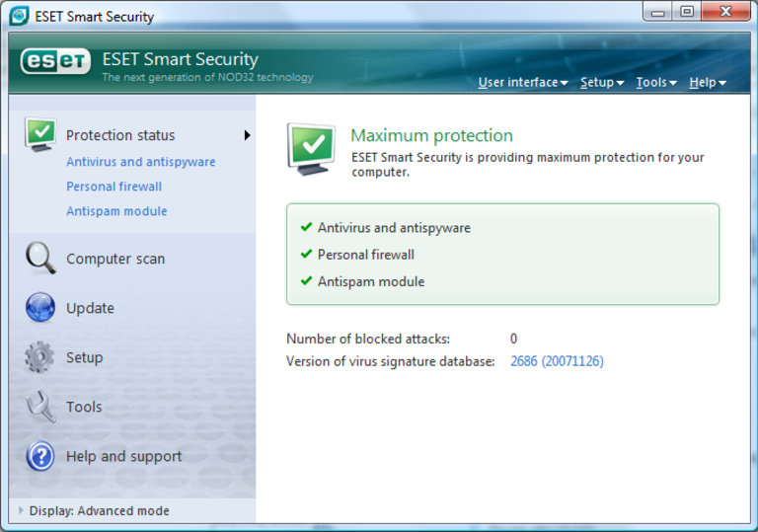Minimize the ESET Smart Security window
Image resolution: width=758 pixels, height=532 pixels.
(658, 12)
